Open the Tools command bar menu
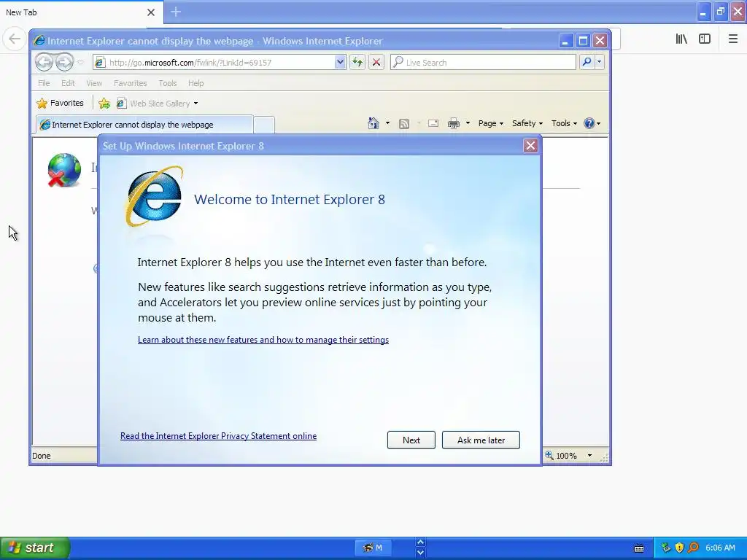The width and height of the screenshot is (747, 560). pyautogui.click(x=564, y=123)
